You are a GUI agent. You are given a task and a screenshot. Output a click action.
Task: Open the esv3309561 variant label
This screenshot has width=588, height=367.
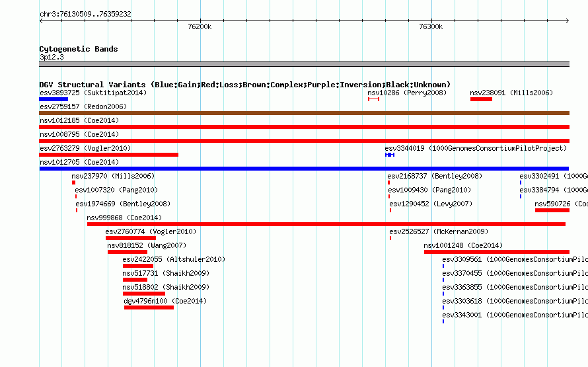click(515, 259)
